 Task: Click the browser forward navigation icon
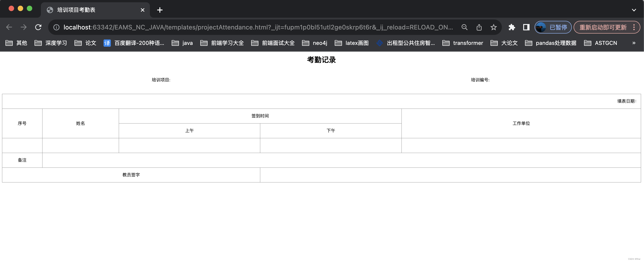pos(24,27)
